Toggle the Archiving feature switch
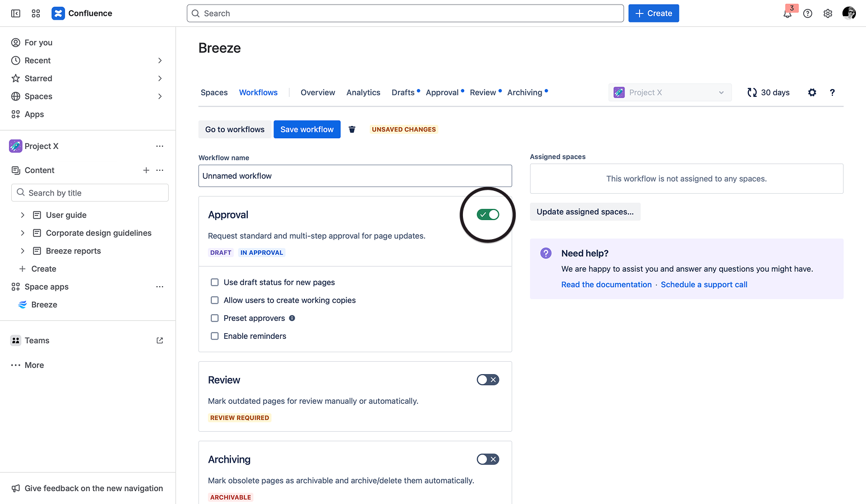This screenshot has width=866, height=504. pyautogui.click(x=487, y=459)
